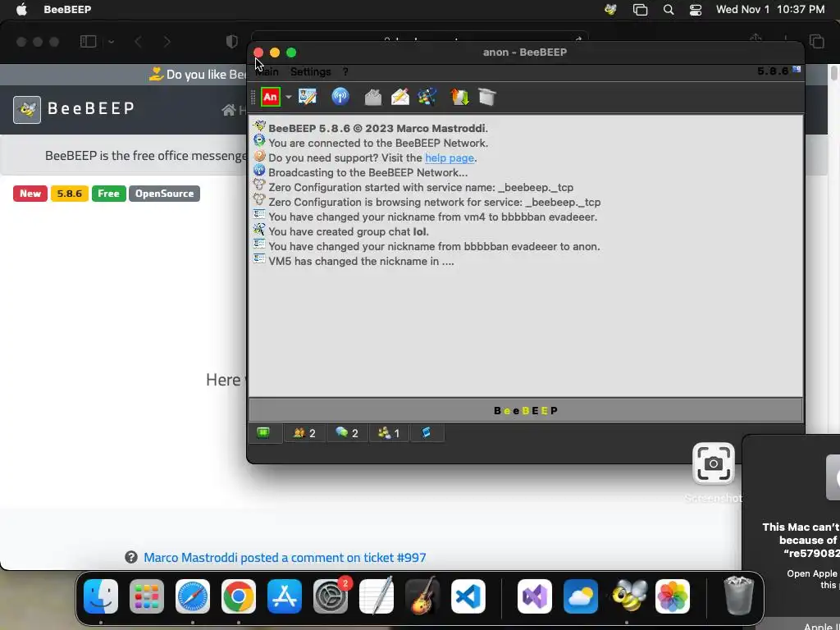Open System Settings from the Dock

(x=331, y=596)
